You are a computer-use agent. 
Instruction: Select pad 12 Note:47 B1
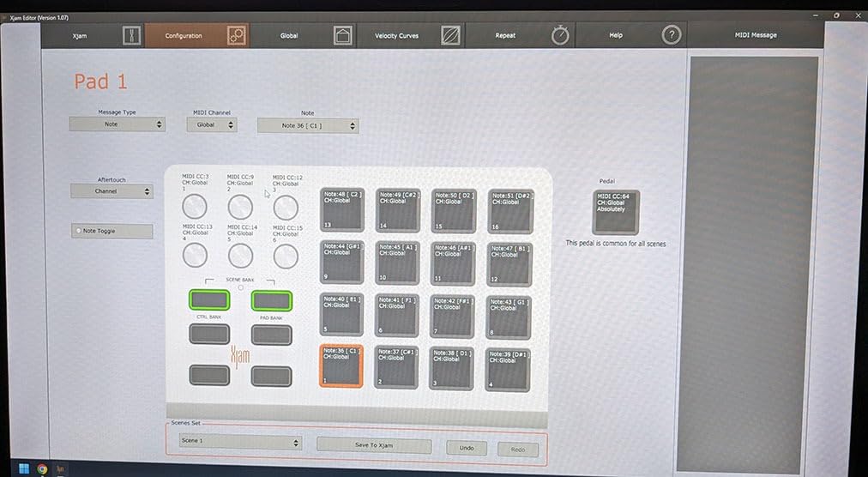click(x=509, y=265)
